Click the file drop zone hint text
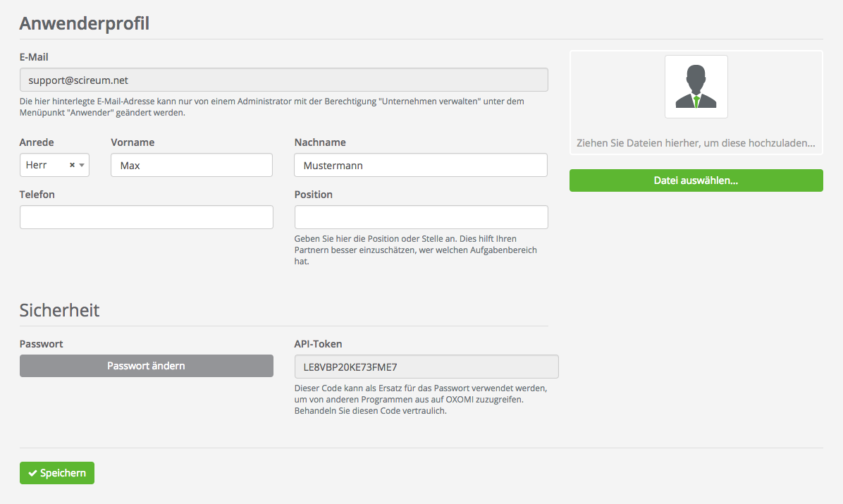The height and width of the screenshot is (504, 843). pyautogui.click(x=696, y=142)
